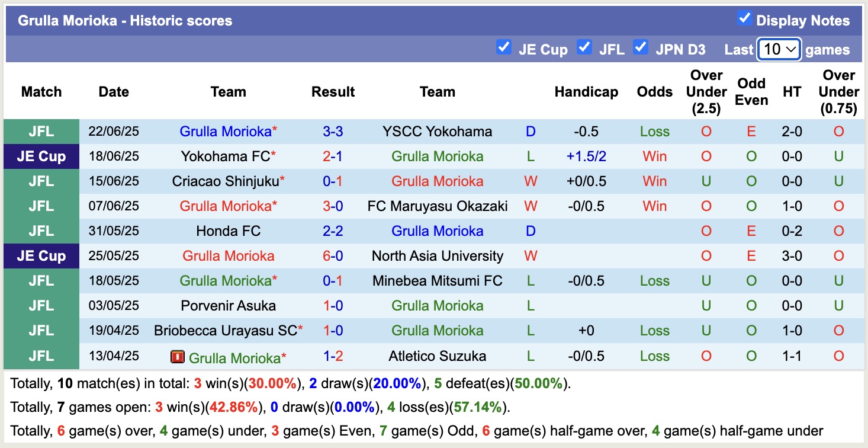Turn off Display Notes
The width and height of the screenshot is (868, 448).
744,18
